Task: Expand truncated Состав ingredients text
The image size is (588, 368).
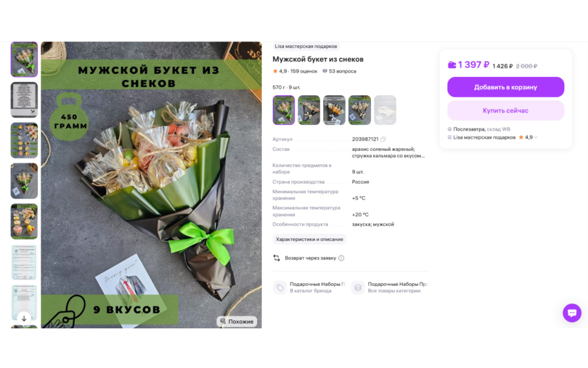Action: point(388,153)
